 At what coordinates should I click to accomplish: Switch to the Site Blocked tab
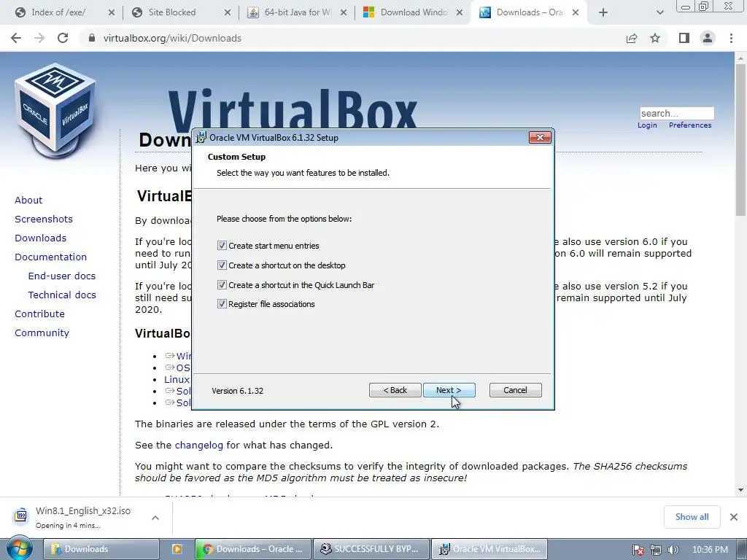tap(172, 12)
